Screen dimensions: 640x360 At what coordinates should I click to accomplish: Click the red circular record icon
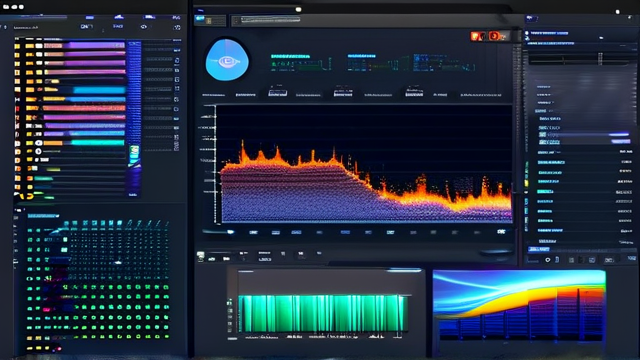point(494,36)
